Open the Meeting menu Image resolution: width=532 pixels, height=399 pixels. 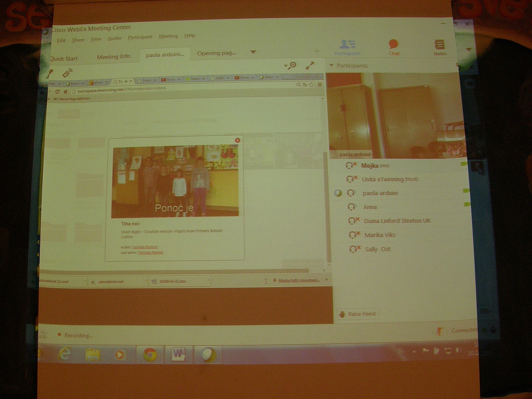pyautogui.click(x=168, y=36)
